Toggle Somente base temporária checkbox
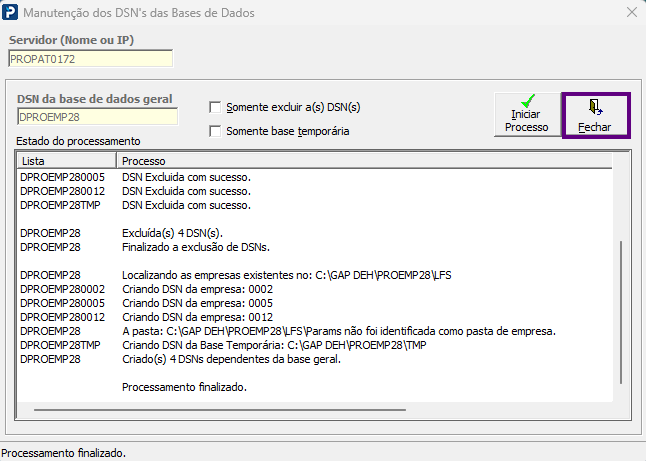 click(x=215, y=131)
